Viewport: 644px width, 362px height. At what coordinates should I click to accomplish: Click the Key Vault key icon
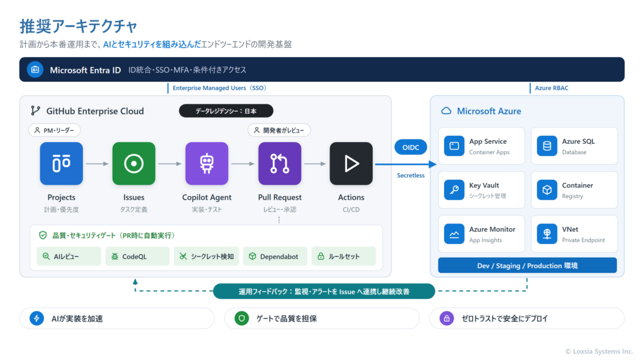tap(454, 190)
